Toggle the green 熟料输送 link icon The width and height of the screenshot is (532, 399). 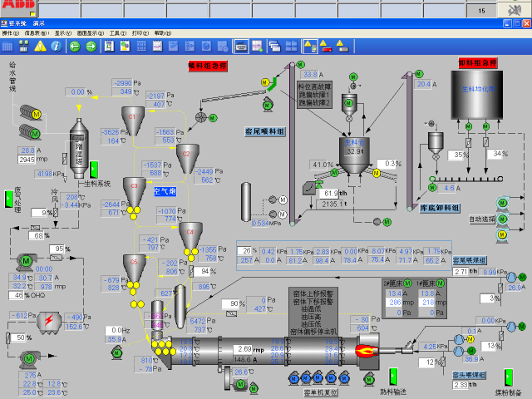pyautogui.click(x=393, y=377)
